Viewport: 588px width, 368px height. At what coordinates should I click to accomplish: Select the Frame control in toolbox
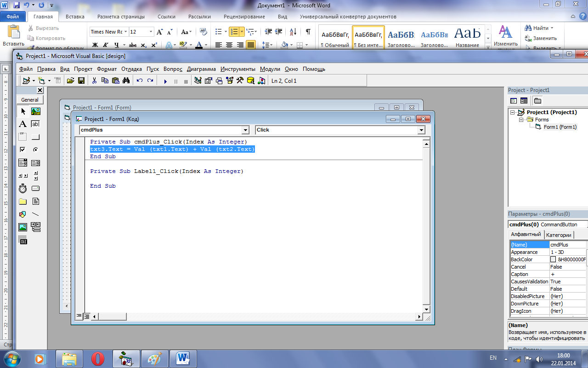point(23,137)
